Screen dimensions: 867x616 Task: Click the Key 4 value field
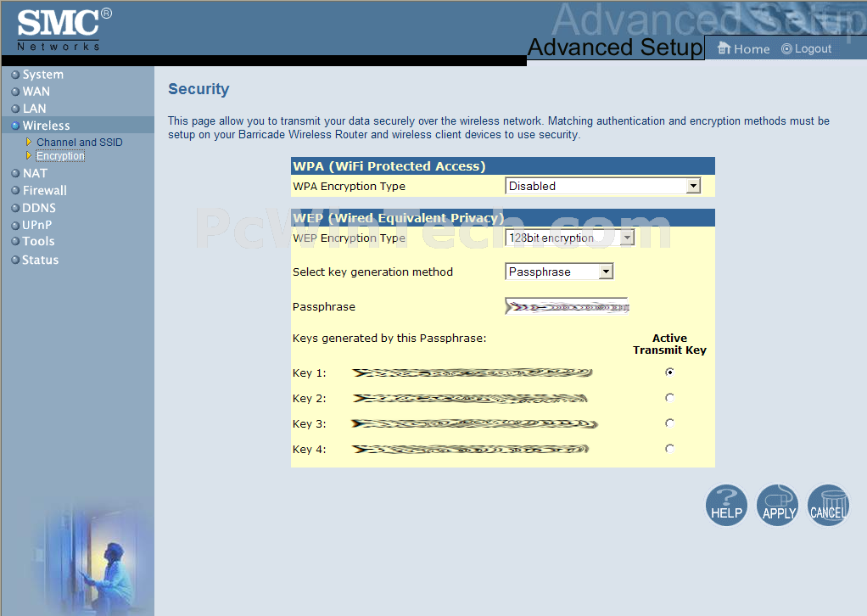pyautogui.click(x=471, y=449)
